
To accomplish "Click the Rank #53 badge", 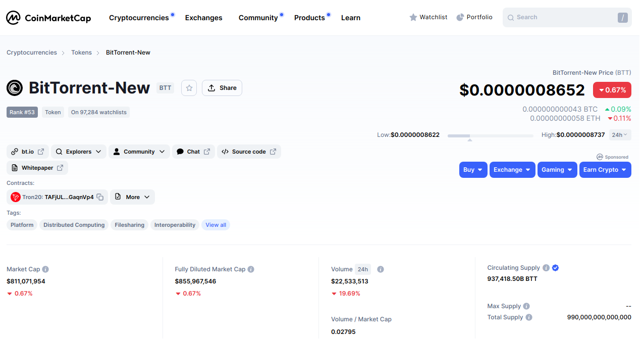I will [x=22, y=112].
